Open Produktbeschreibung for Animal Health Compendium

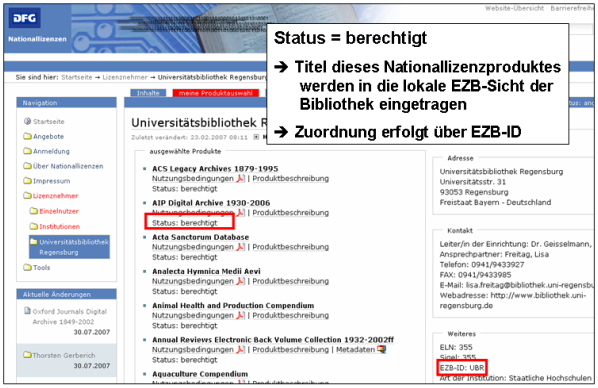click(x=290, y=316)
